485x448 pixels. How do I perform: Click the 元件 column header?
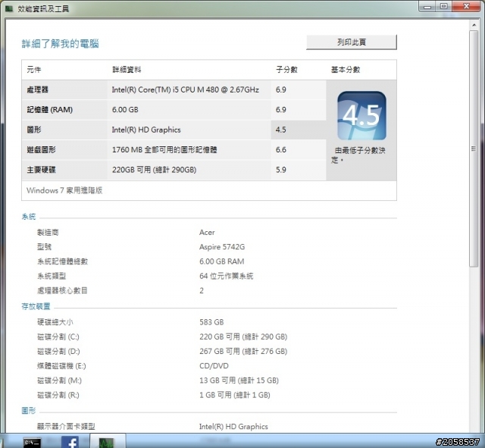tap(33, 70)
